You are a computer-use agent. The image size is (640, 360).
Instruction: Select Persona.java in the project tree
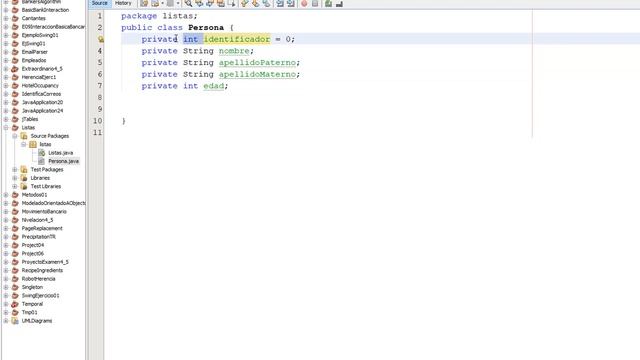[64, 161]
